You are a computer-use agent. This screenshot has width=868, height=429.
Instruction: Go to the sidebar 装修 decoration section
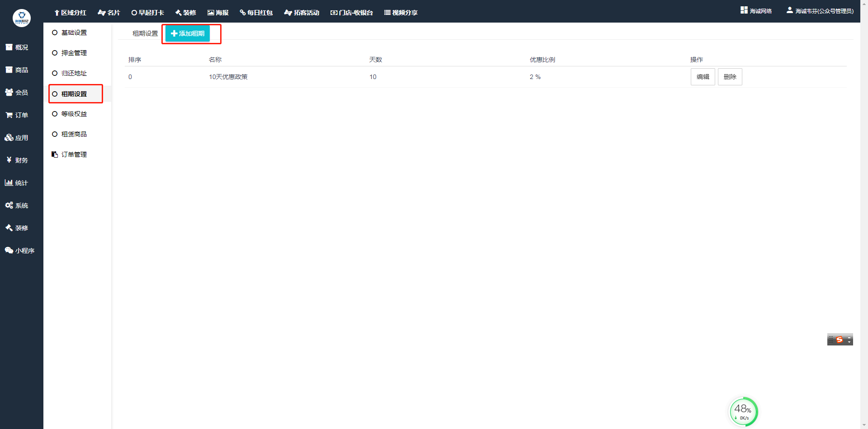click(17, 228)
